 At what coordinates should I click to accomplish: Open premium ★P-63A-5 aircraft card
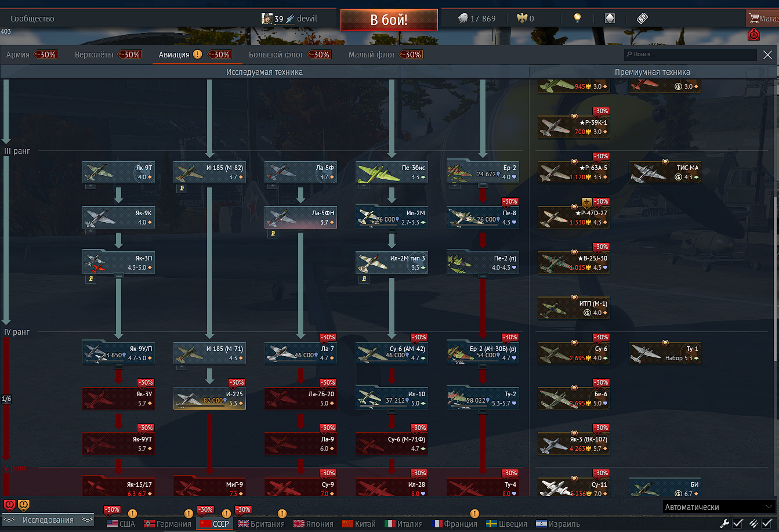point(574,172)
